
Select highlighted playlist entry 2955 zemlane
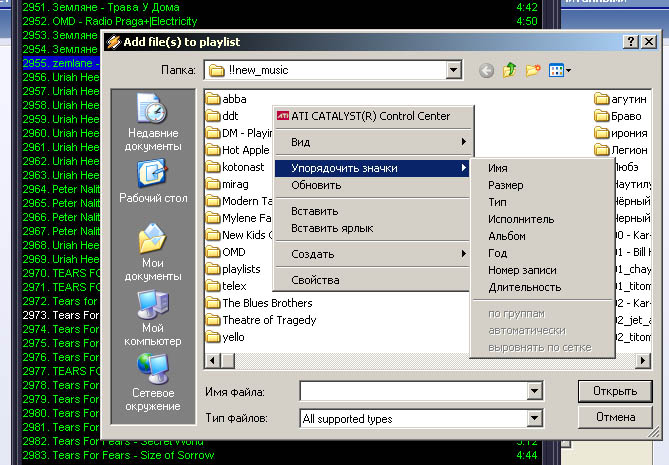[61, 63]
